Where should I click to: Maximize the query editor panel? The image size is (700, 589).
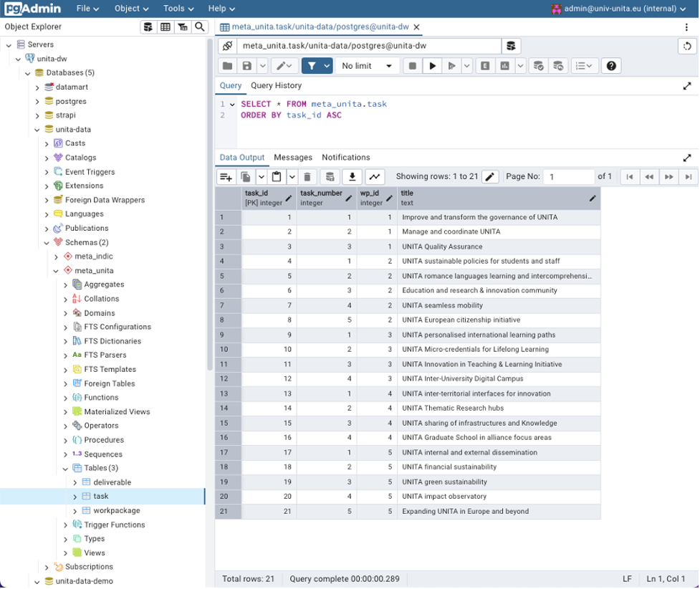pos(687,86)
